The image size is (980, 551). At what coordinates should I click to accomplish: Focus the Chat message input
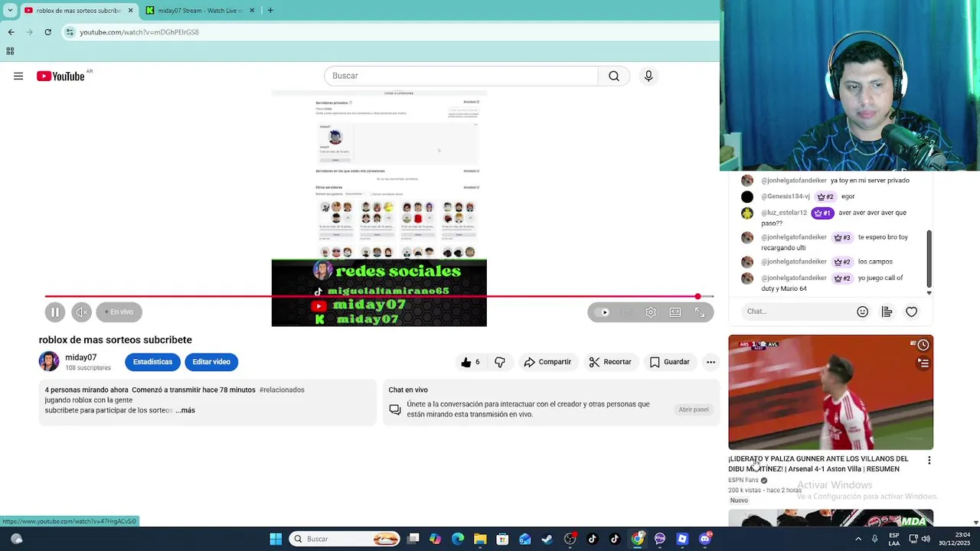coord(796,311)
